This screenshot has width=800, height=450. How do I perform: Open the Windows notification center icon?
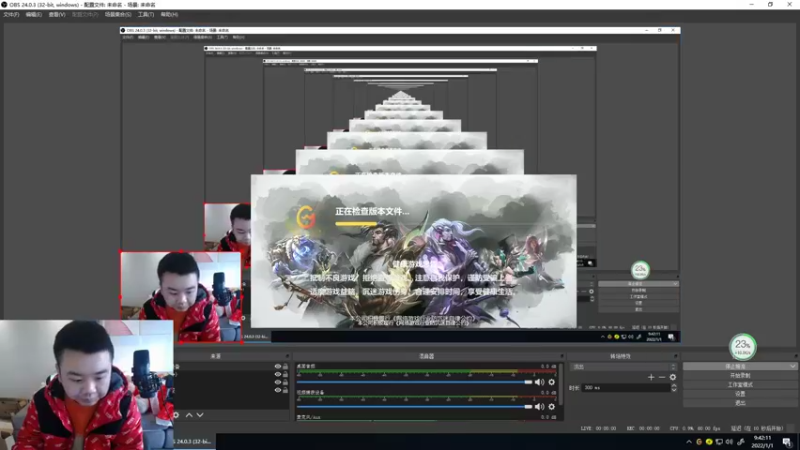coord(787,442)
